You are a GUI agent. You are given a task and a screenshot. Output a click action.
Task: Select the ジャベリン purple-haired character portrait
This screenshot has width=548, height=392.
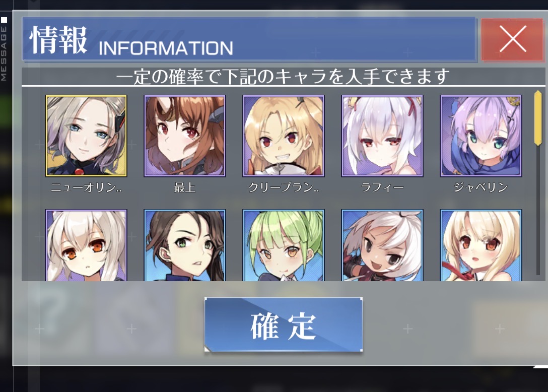coord(481,136)
